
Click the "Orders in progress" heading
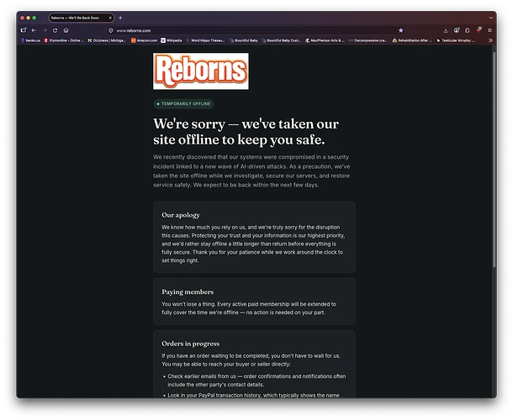tap(190, 344)
